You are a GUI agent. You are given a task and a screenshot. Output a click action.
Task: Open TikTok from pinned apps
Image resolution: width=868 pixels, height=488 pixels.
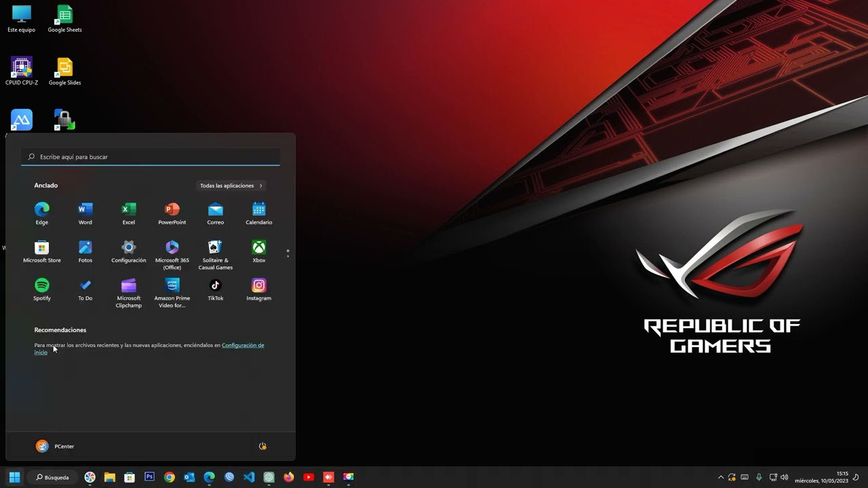[x=216, y=289]
